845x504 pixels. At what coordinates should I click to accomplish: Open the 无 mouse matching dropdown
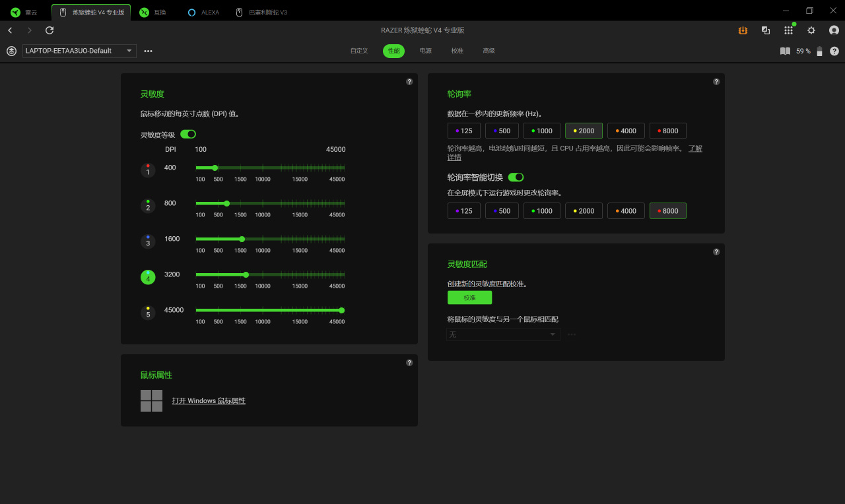504,334
